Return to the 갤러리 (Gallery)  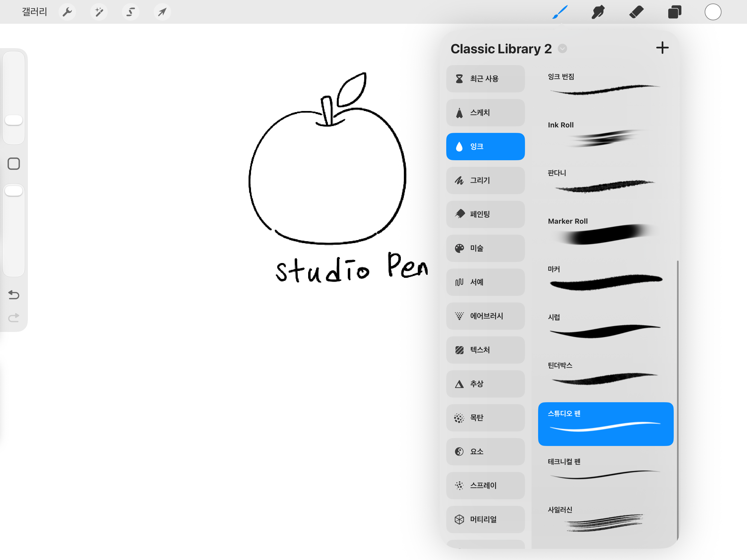point(34,12)
